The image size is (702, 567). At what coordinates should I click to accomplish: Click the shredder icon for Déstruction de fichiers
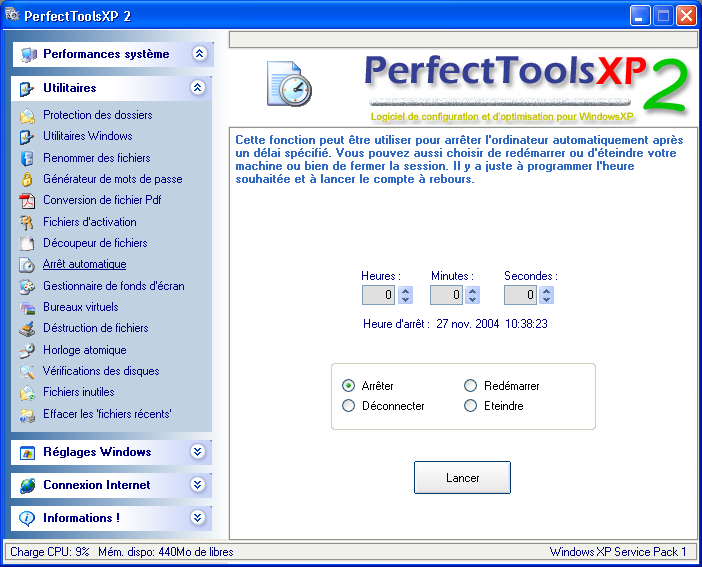27,329
